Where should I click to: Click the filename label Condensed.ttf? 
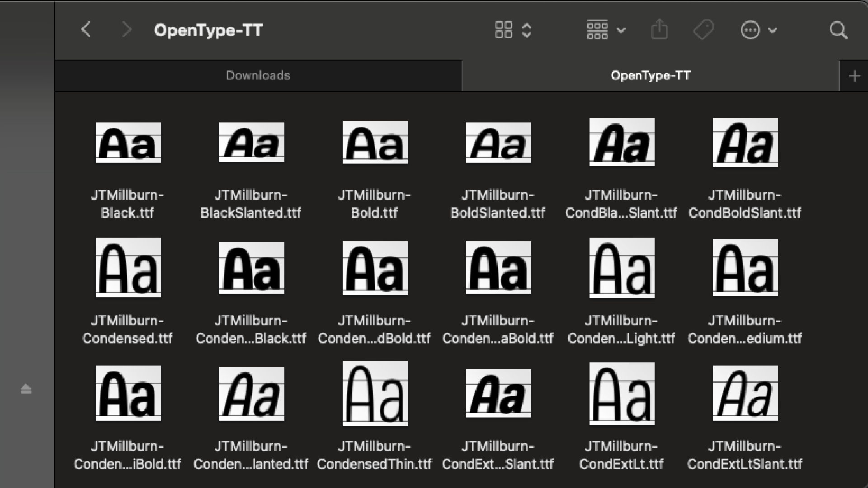click(127, 338)
